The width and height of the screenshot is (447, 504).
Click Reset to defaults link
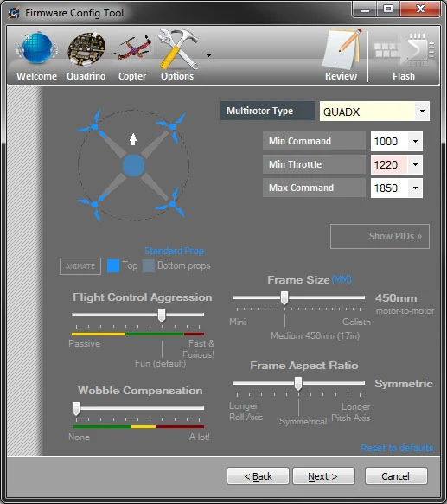[x=397, y=448]
